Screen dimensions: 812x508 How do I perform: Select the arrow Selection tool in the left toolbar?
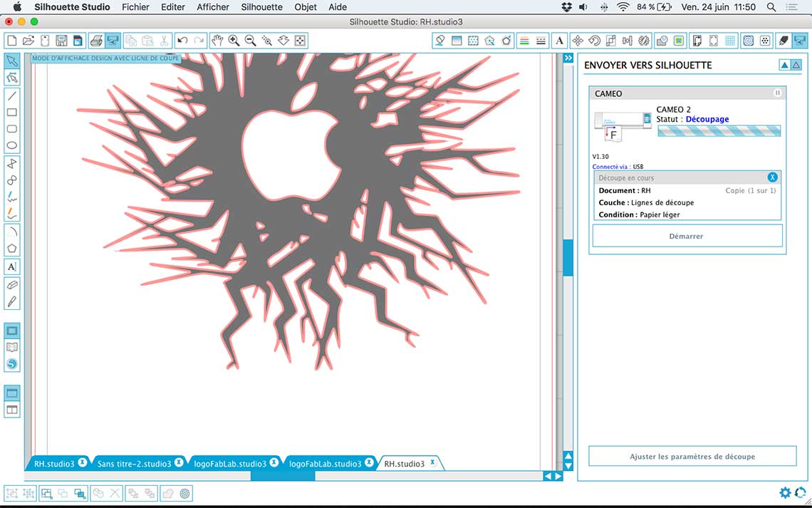point(12,61)
